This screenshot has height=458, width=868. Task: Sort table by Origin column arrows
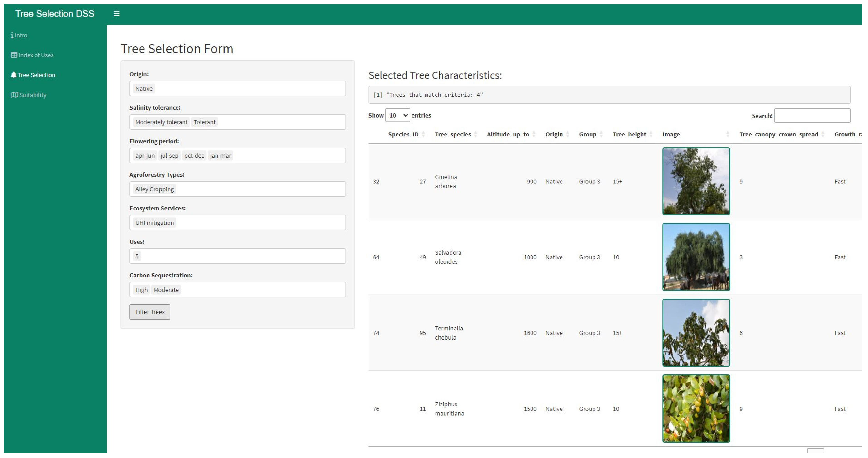(567, 134)
